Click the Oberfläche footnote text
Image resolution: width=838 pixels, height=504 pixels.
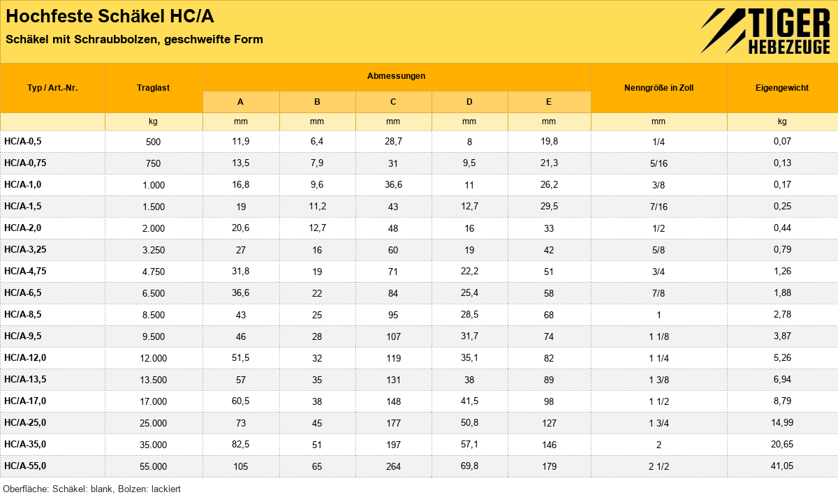point(91,489)
